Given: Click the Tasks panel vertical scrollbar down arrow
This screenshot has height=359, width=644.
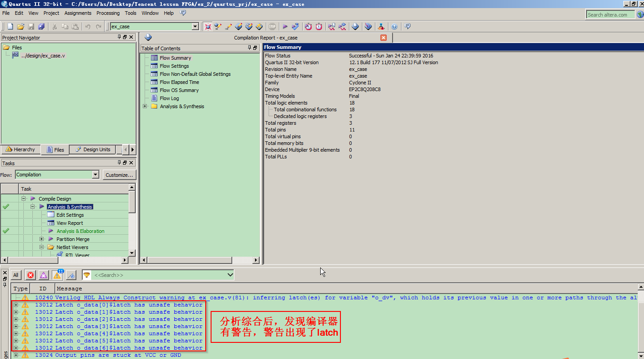Looking at the screenshot, I should [132, 253].
